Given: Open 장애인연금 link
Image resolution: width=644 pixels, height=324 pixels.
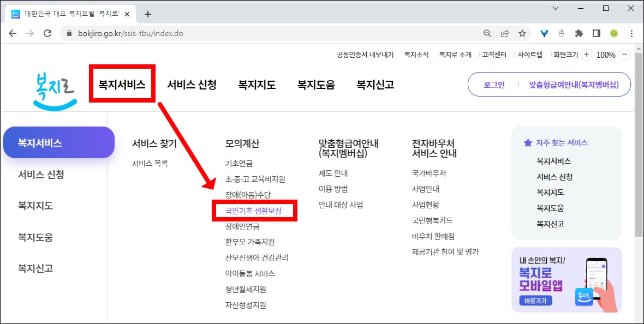Looking at the screenshot, I should click(242, 226).
